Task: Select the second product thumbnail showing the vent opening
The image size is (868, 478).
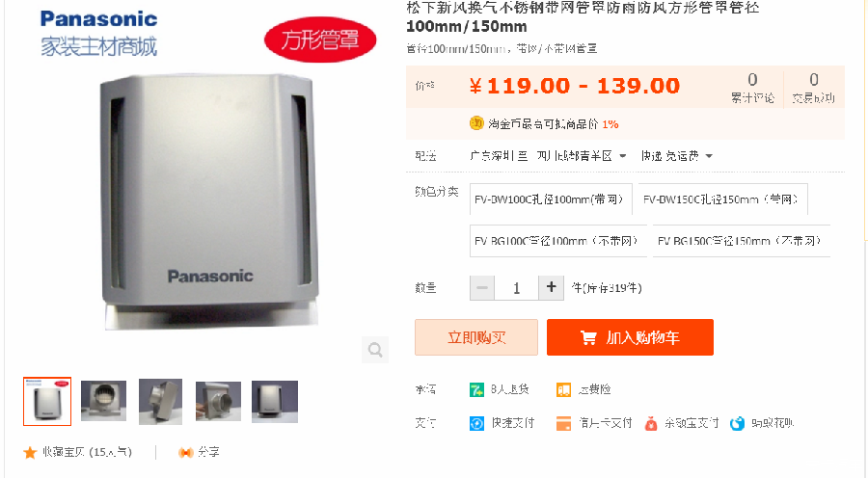Action: 103,401
